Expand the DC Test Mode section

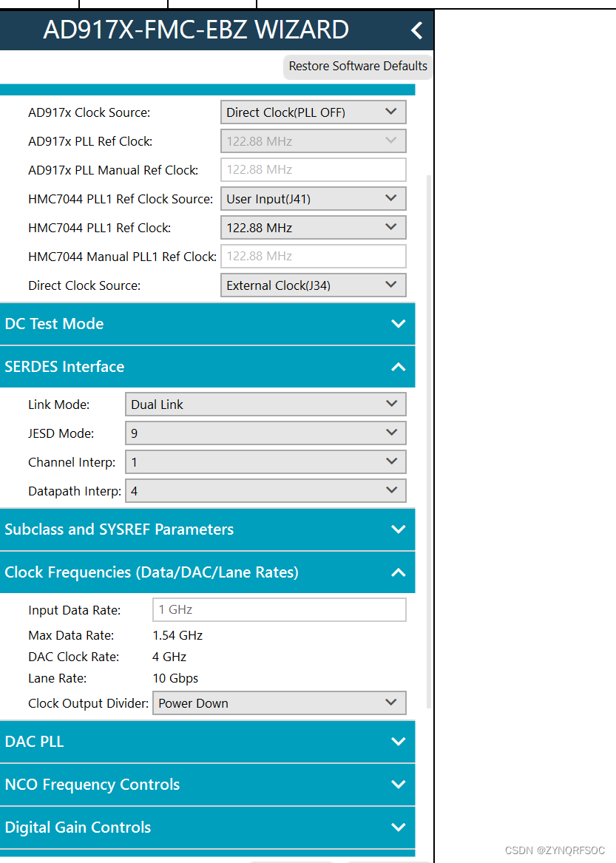point(208,324)
